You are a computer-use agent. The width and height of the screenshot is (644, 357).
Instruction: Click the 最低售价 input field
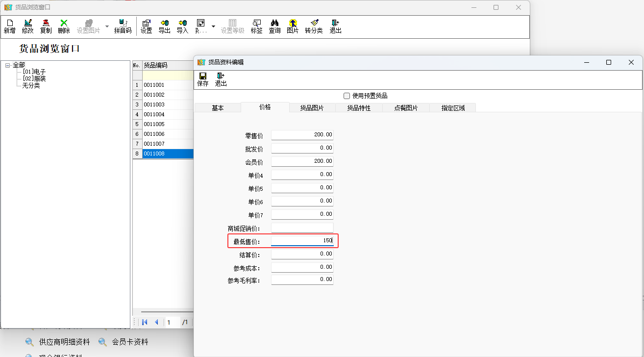coord(302,240)
